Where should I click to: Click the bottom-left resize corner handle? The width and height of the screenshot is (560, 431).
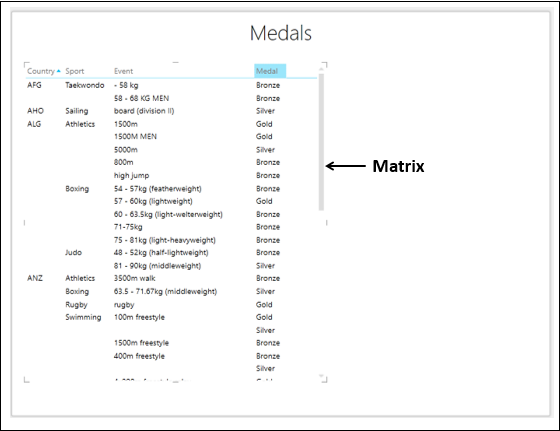pyautogui.click(x=26, y=380)
